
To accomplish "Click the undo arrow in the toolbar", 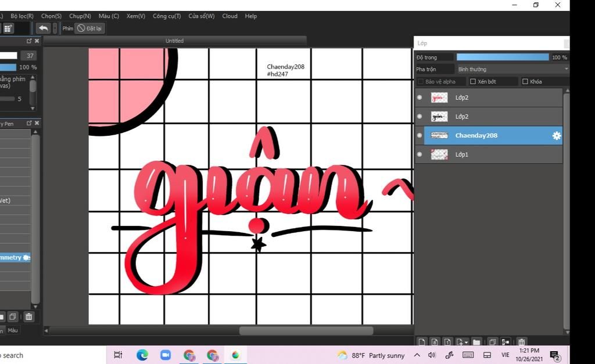I will click(x=43, y=28).
